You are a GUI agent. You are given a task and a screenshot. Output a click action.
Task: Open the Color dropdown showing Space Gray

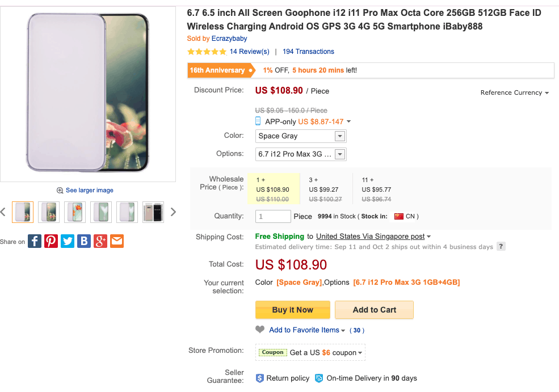coord(301,136)
